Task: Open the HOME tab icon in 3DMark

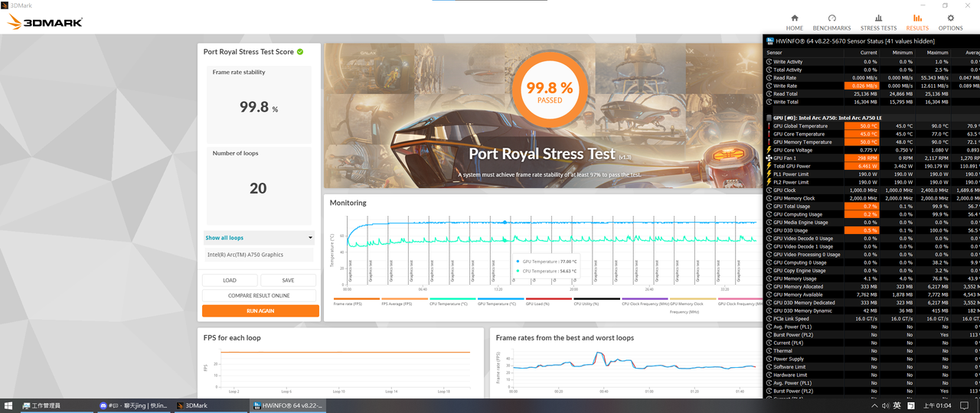Action: coord(795,18)
